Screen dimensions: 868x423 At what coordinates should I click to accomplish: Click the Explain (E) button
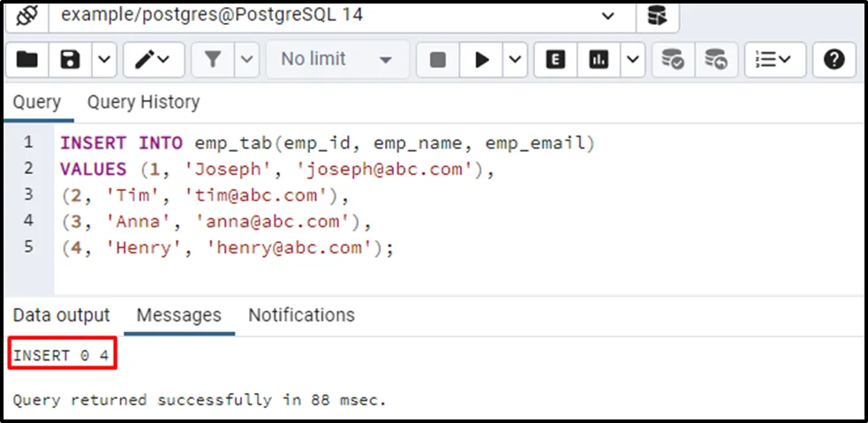[x=555, y=60]
